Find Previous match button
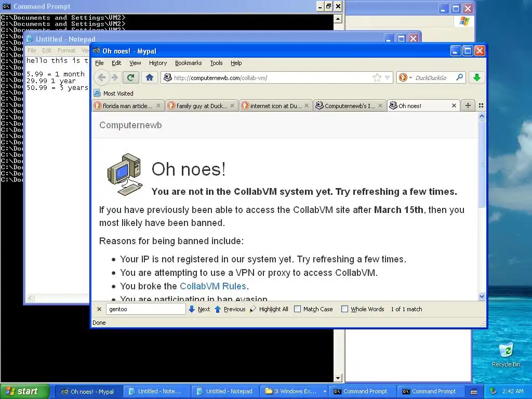Image resolution: width=532 pixels, height=399 pixels. point(230,309)
